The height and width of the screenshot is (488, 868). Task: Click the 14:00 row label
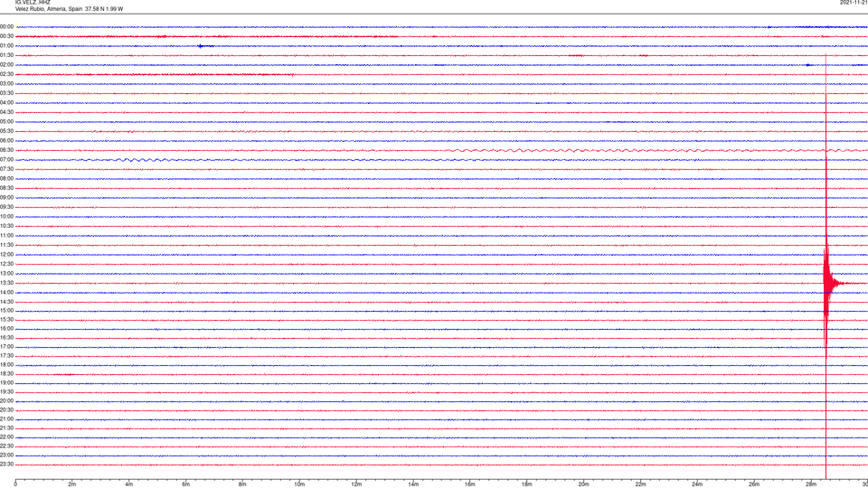[6, 293]
